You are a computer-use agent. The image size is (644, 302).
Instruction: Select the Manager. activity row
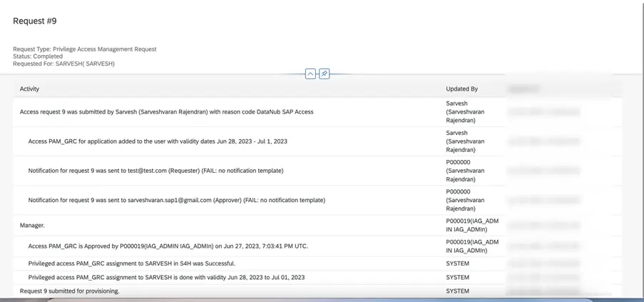point(32,225)
